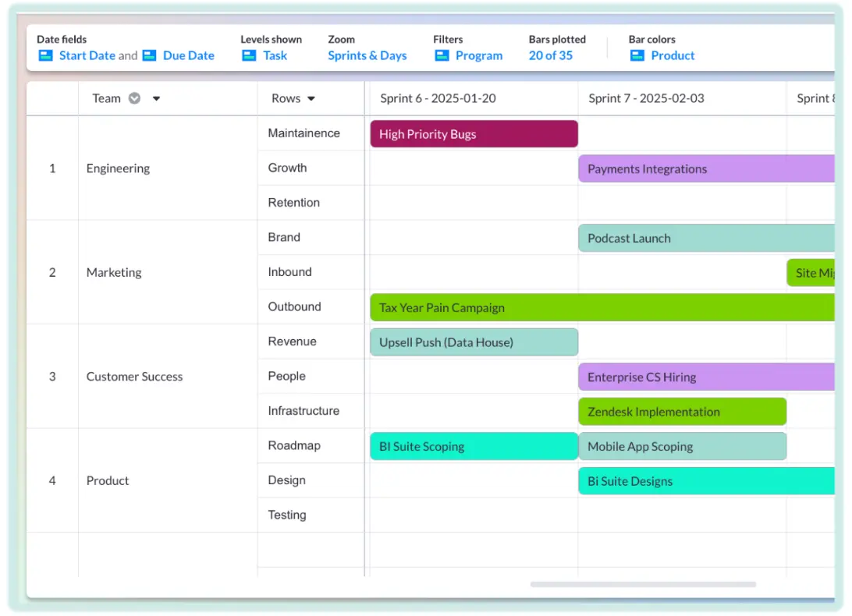852x616 pixels.
Task: Click the Brand row label
Action: pyautogui.click(x=284, y=237)
